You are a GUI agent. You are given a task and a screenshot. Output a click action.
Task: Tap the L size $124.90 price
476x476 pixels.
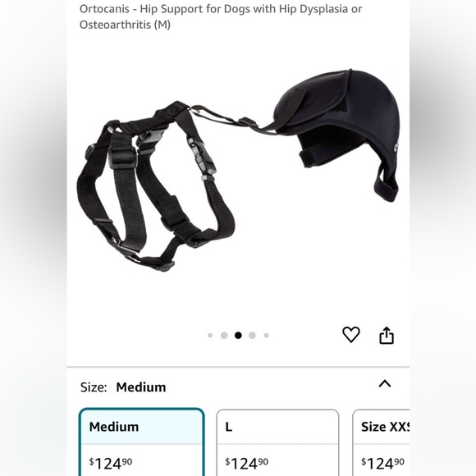(x=246, y=463)
